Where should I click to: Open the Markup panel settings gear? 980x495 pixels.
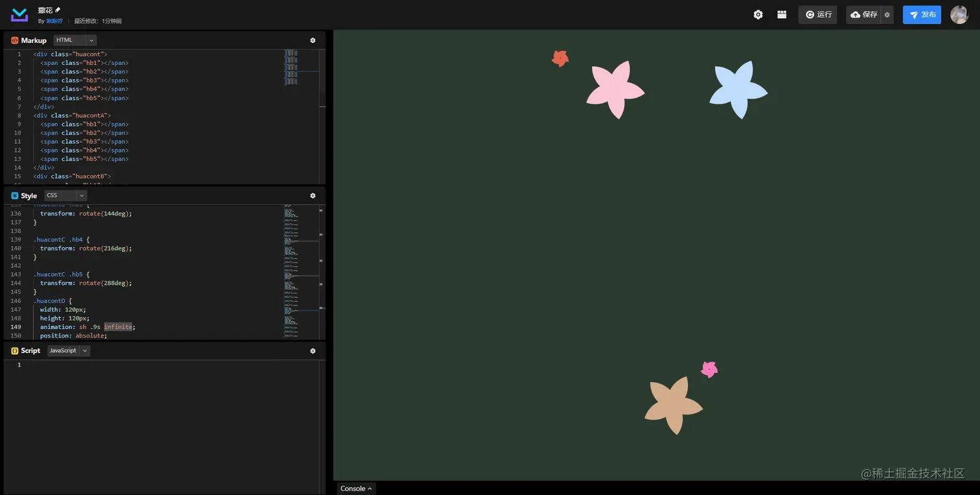[x=313, y=40]
